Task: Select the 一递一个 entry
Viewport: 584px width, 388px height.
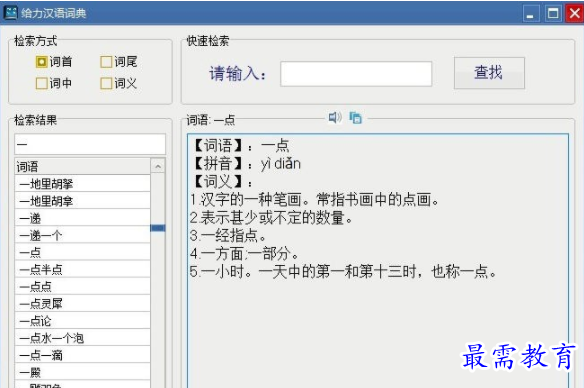Action: (82, 235)
